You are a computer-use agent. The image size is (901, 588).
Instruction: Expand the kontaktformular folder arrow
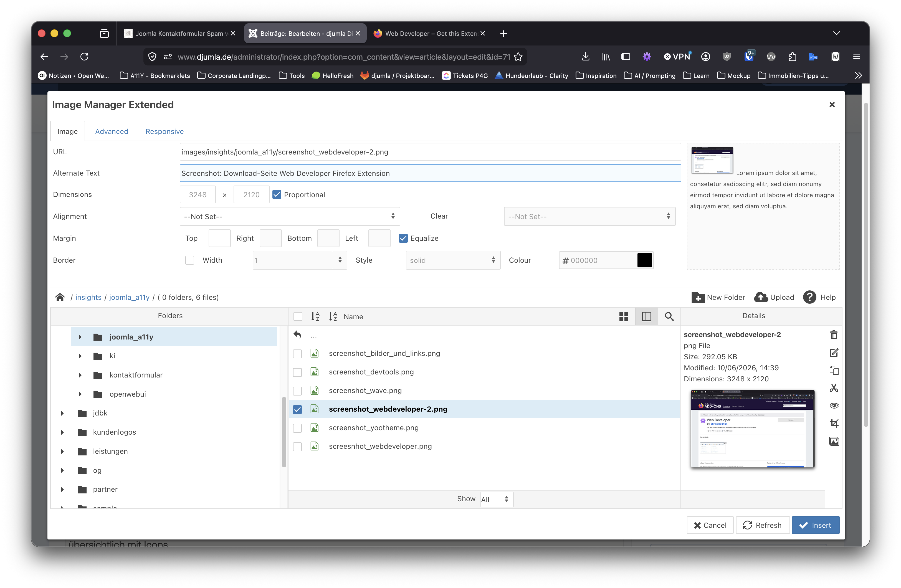point(80,375)
